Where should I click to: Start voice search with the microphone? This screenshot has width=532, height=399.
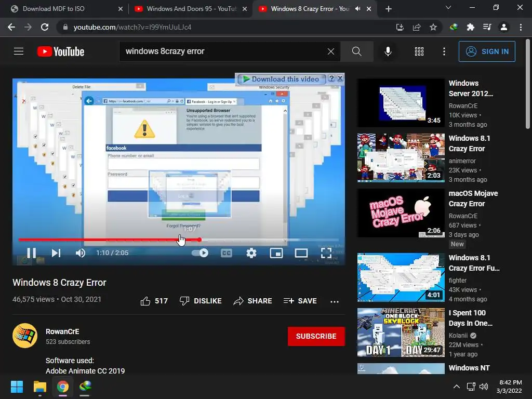(x=388, y=51)
